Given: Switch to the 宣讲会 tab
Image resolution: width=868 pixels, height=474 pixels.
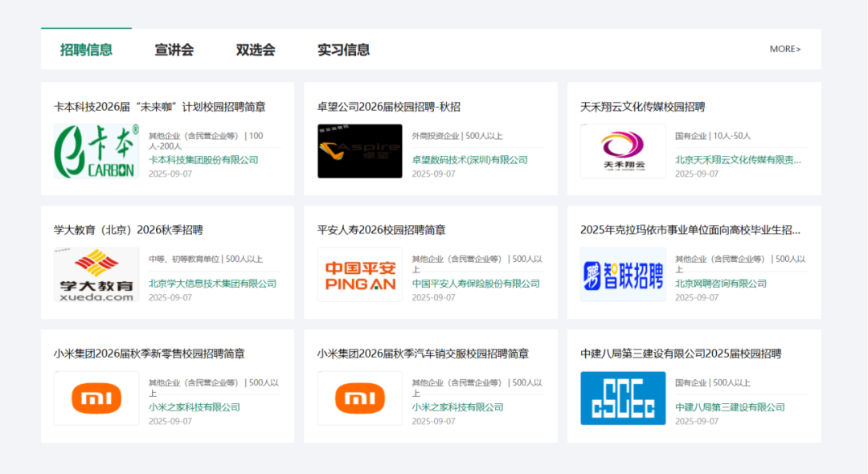Looking at the screenshot, I should coord(174,50).
